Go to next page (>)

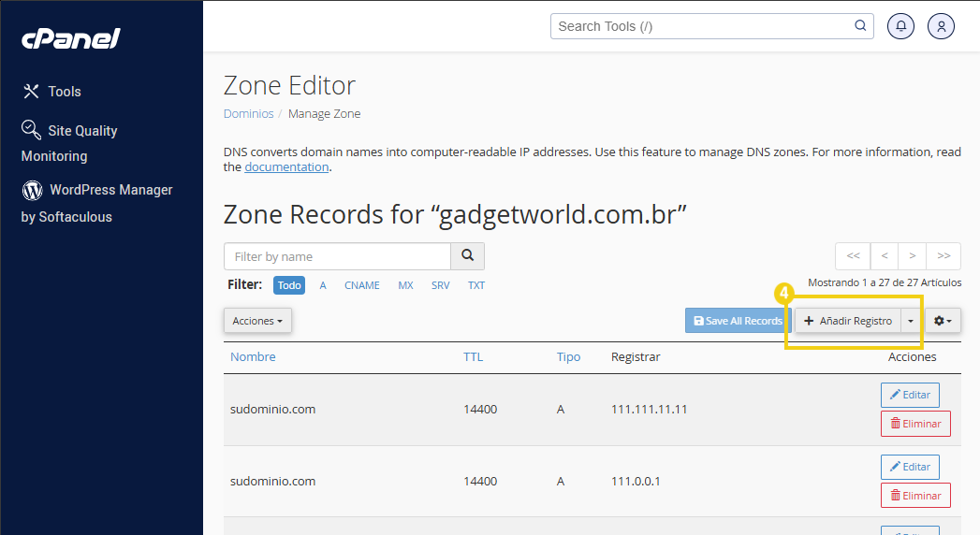click(913, 256)
